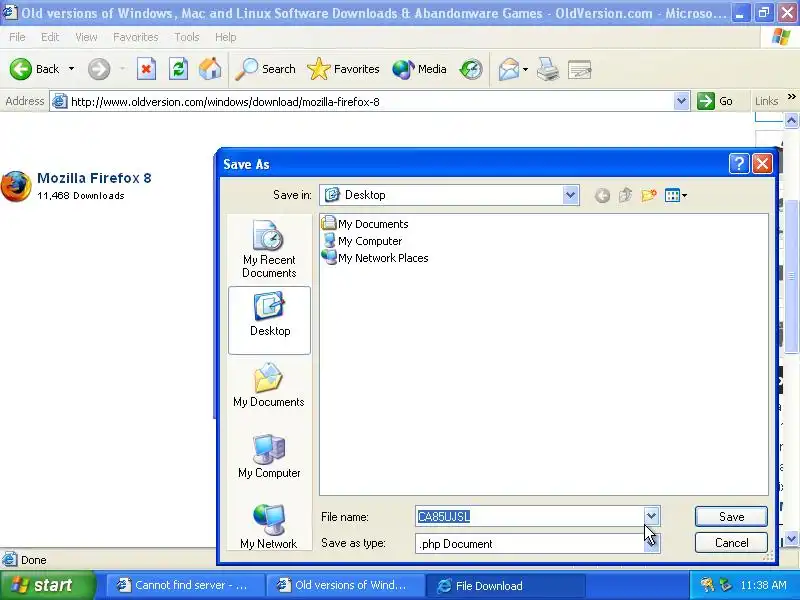This screenshot has height=600, width=800.
Task: Click the Firefox logo on the webpage
Action: click(x=16, y=186)
